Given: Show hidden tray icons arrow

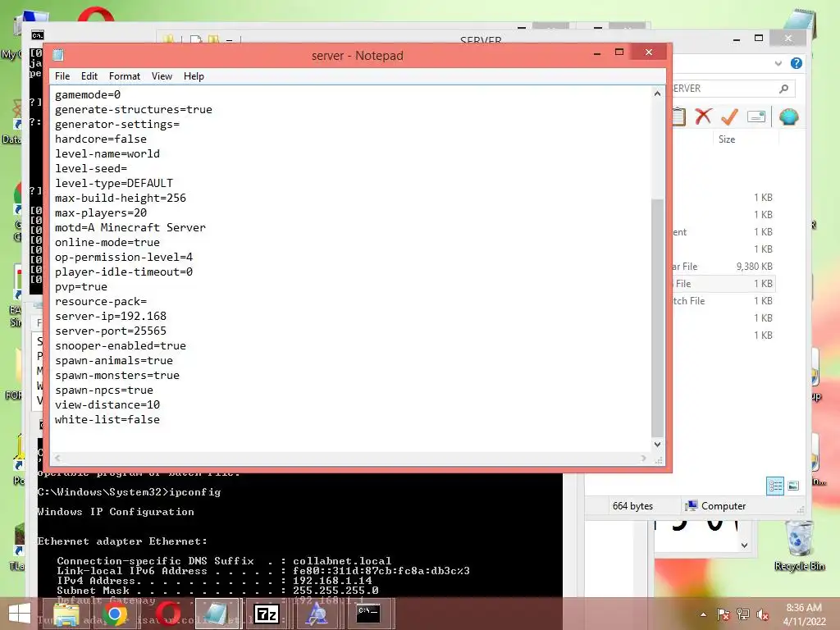Looking at the screenshot, I should (703, 614).
